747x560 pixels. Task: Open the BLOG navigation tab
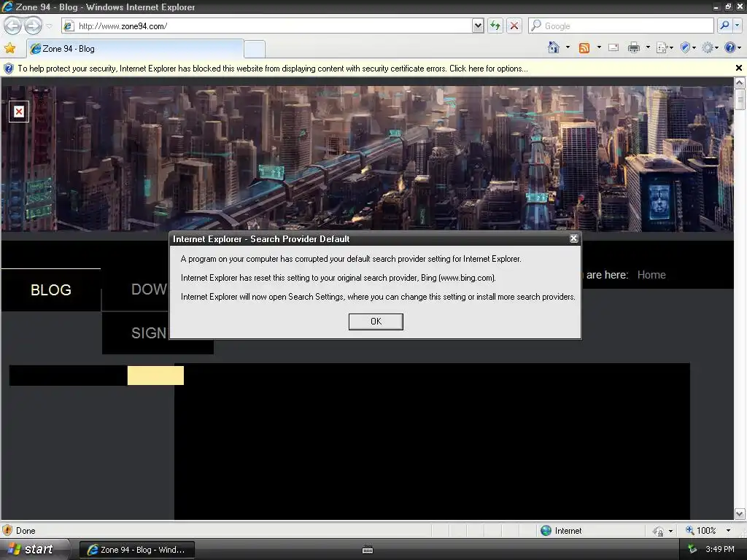coord(51,289)
